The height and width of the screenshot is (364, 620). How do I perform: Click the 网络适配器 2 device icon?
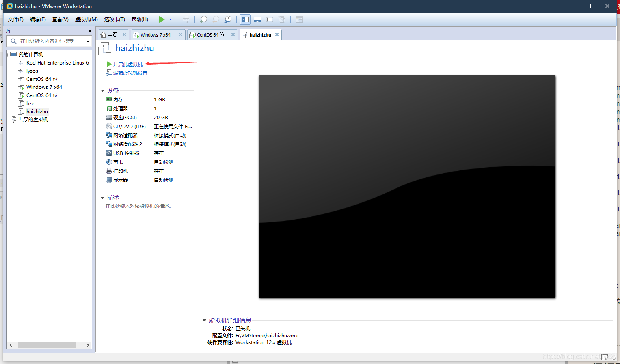coord(109,144)
